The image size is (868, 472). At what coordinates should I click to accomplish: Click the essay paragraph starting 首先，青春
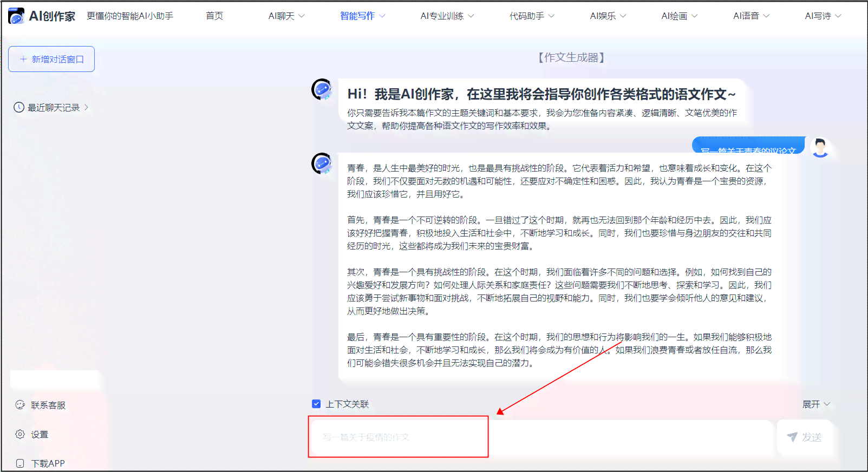click(x=559, y=233)
